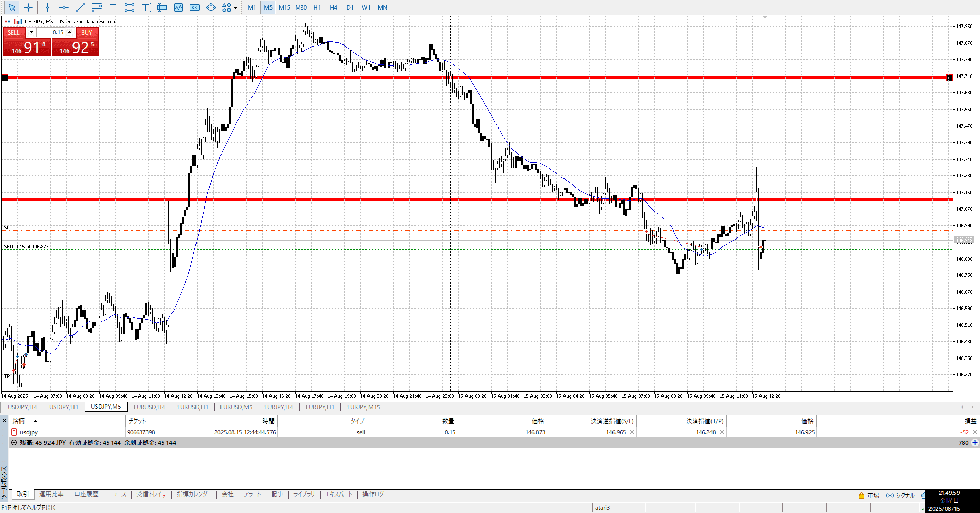The width and height of the screenshot is (980, 513).
Task: Click the Market shopping bag icon
Action: tap(861, 495)
